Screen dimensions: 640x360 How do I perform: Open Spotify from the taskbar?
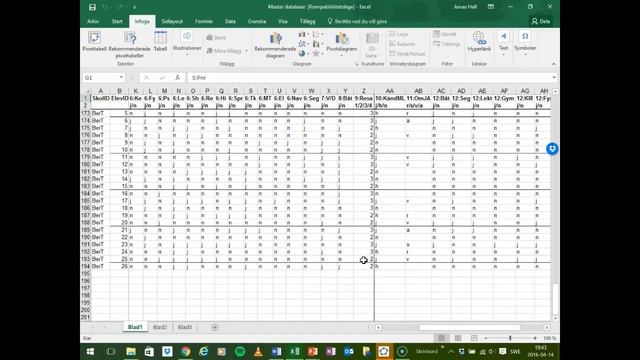point(240,351)
